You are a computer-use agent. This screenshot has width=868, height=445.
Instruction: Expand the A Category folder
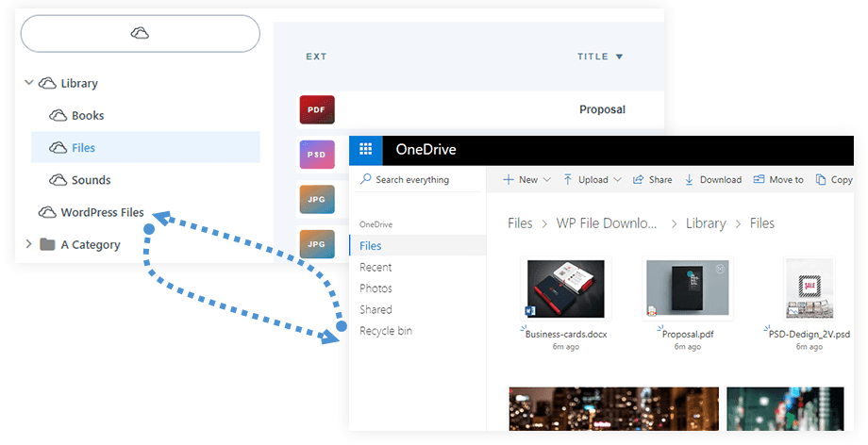[28, 244]
